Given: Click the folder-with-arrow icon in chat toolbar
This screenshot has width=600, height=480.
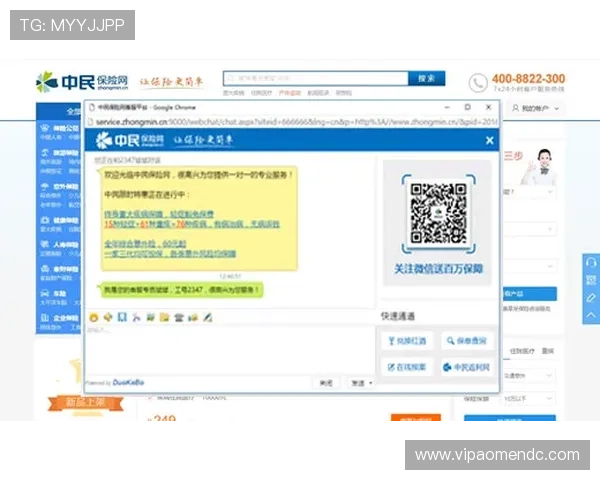Looking at the screenshot, I should point(193,317).
